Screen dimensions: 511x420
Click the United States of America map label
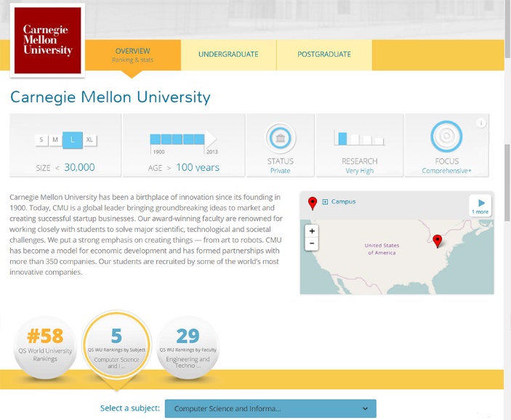[382, 249]
